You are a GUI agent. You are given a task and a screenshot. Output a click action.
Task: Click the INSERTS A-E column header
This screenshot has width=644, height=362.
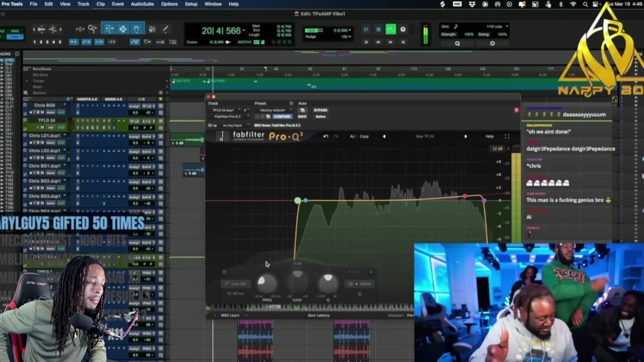tap(87, 99)
